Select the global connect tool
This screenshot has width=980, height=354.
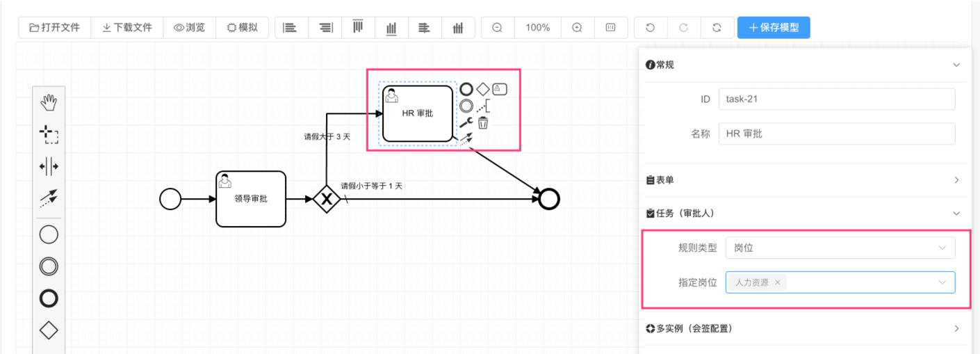pyautogui.click(x=49, y=199)
